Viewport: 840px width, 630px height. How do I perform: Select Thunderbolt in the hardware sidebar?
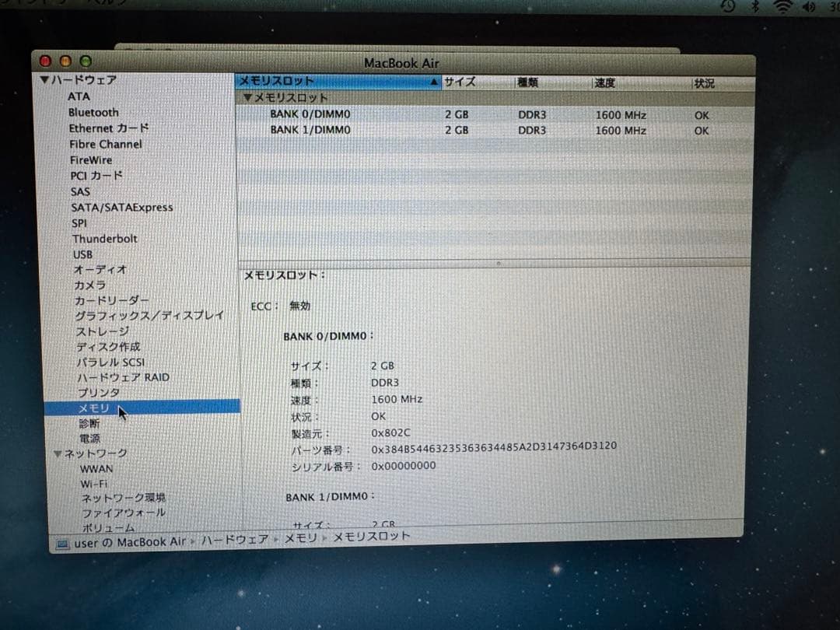(x=105, y=238)
